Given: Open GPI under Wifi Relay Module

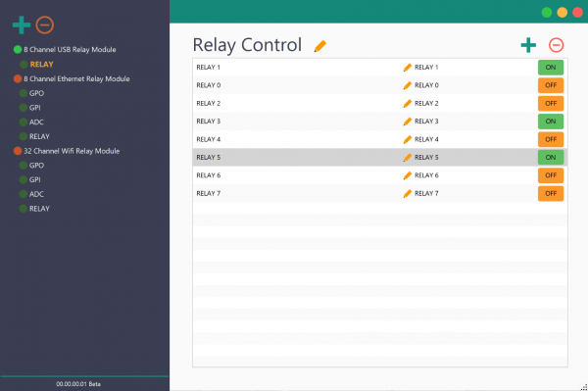Looking at the screenshot, I should coord(35,179).
